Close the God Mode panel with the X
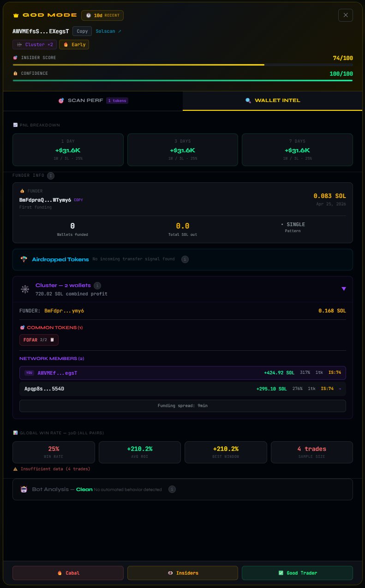 point(346,15)
